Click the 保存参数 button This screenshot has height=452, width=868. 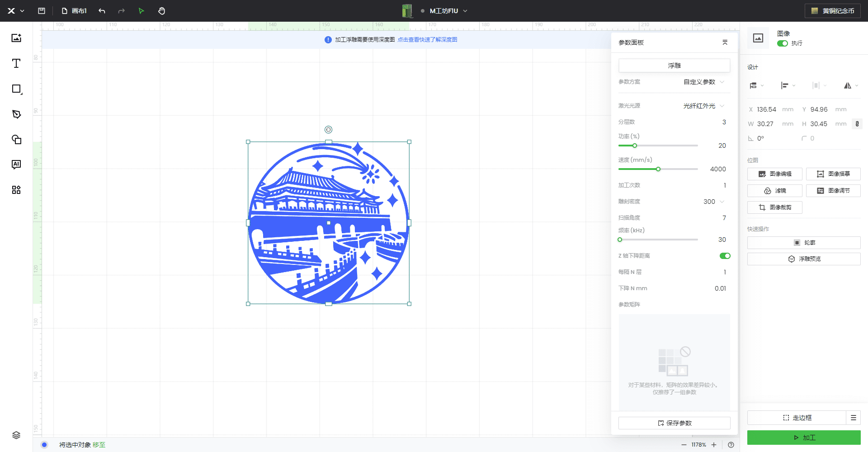coord(674,423)
